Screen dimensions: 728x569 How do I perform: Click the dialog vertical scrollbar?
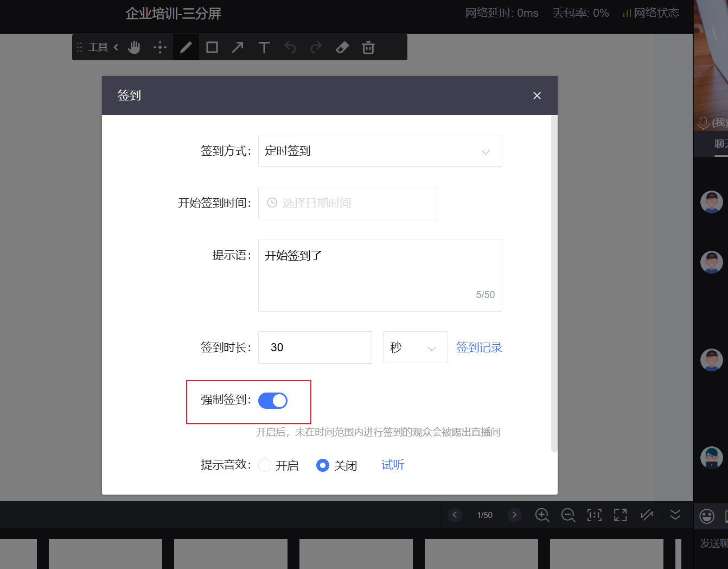tap(554, 283)
